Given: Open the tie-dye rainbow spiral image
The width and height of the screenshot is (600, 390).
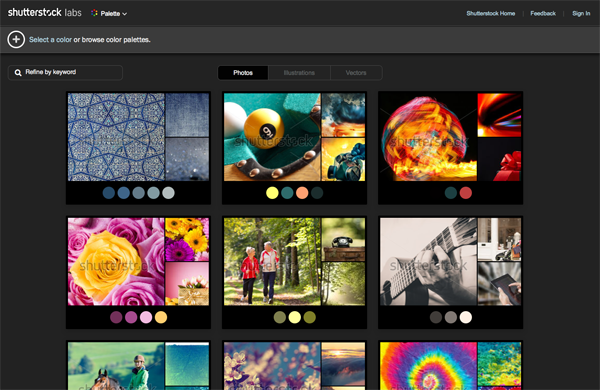Looking at the screenshot, I should tap(428, 366).
